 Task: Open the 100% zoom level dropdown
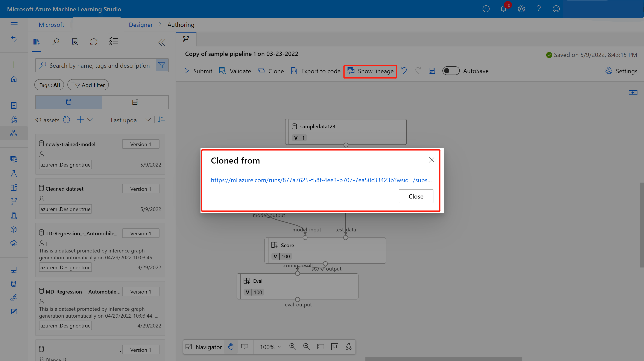tap(270, 347)
